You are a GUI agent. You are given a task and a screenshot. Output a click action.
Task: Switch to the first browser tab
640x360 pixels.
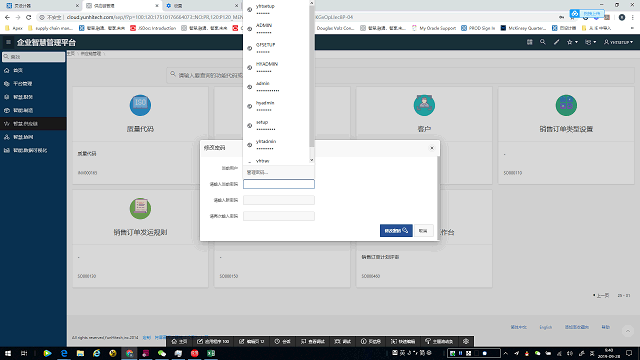coord(41,6)
